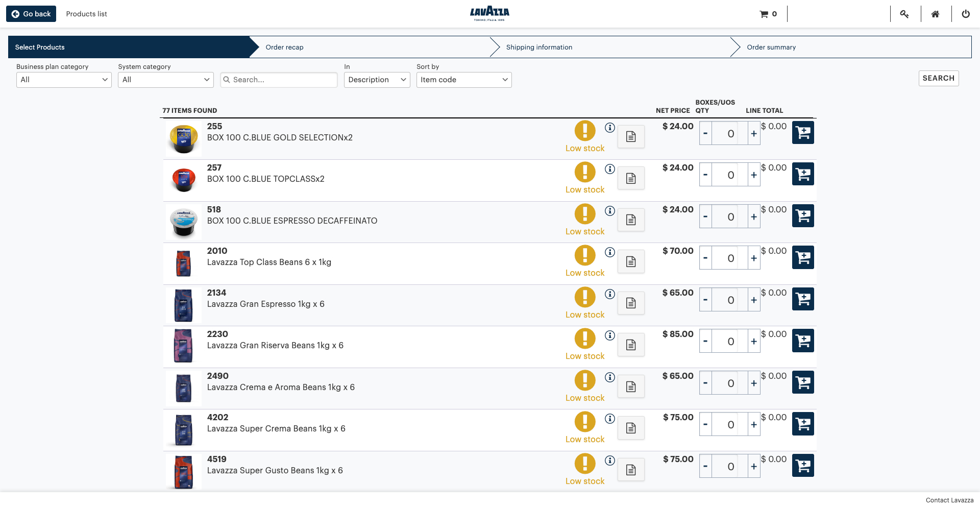Add item 4519 Super Gusto to cart
980x508 pixels.
(803, 466)
